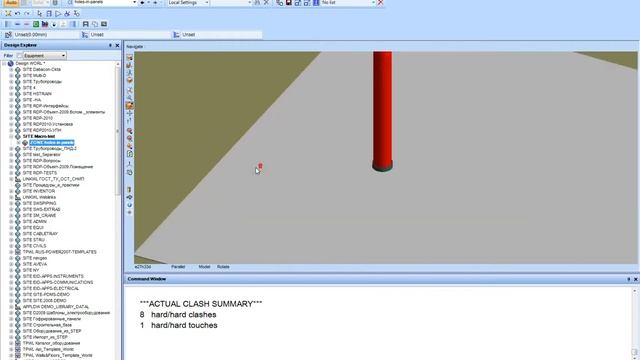
Task: Click the red X icon in the top toolbar
Action: [x=380, y=2]
